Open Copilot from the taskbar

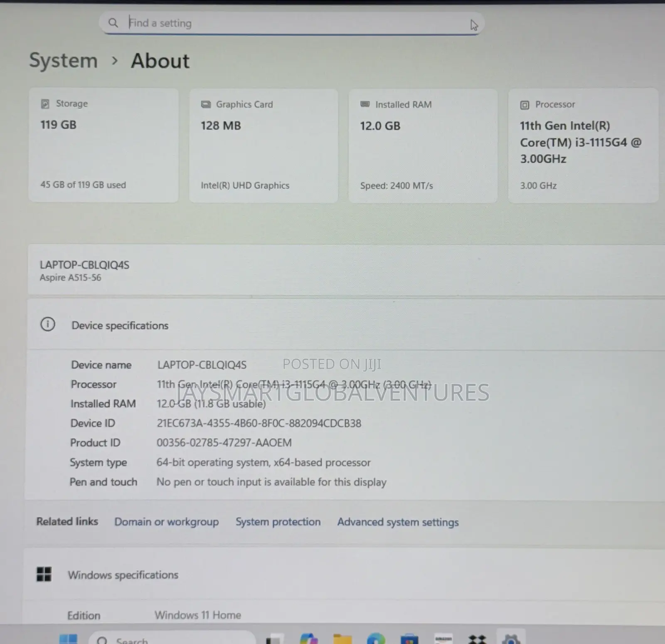click(309, 639)
